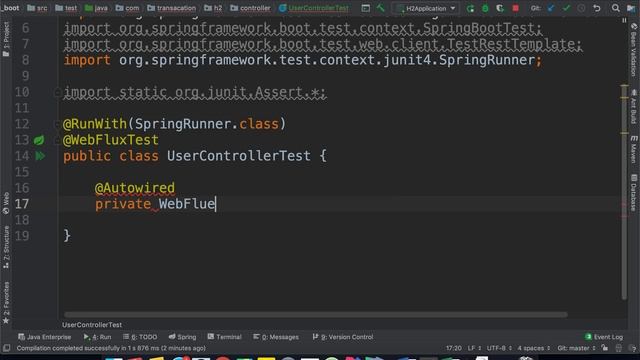Image resolution: width=640 pixels, height=360 pixels.
Task: Toggle tool window bars icon in status bar
Action: [x=7, y=348]
